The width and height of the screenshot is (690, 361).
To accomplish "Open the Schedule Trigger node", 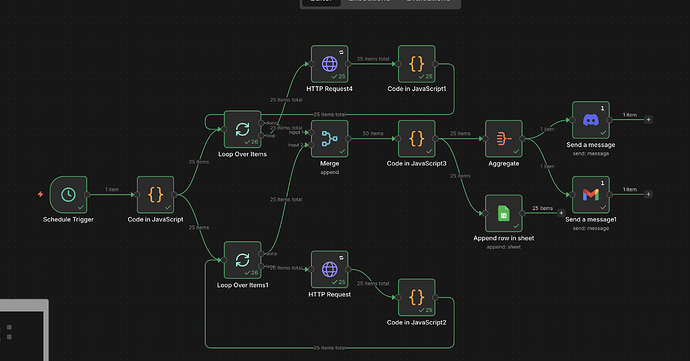I will (68, 195).
